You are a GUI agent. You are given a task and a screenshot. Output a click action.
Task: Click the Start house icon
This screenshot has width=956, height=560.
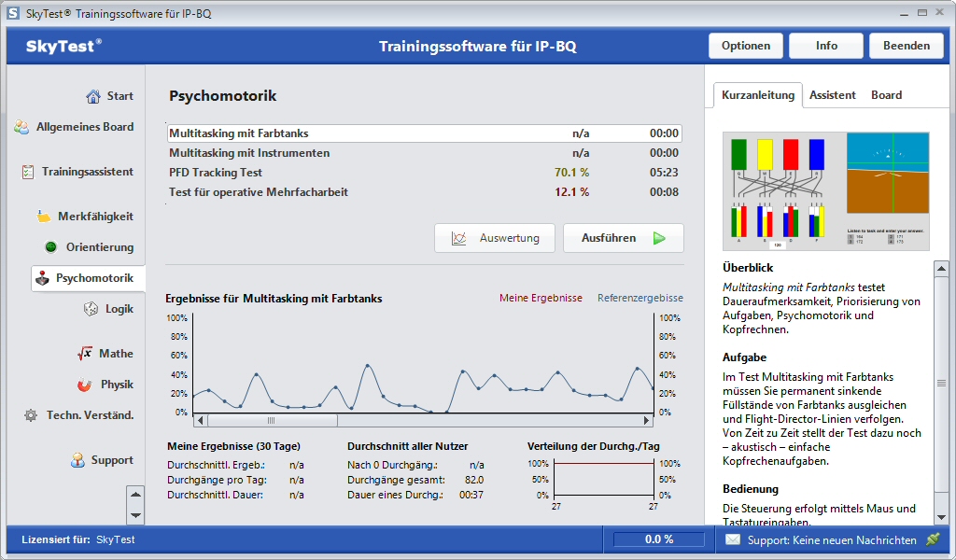coord(93,96)
